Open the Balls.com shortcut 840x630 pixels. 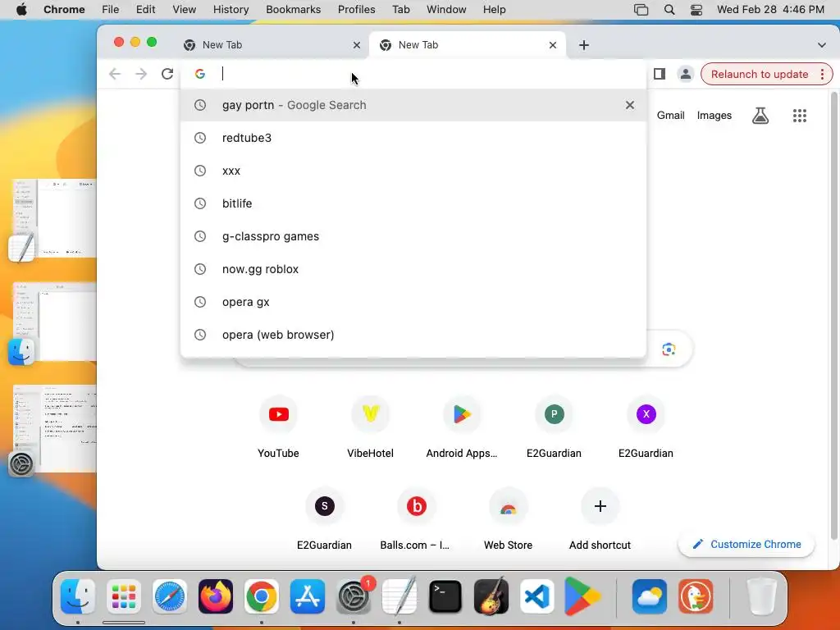(x=416, y=518)
